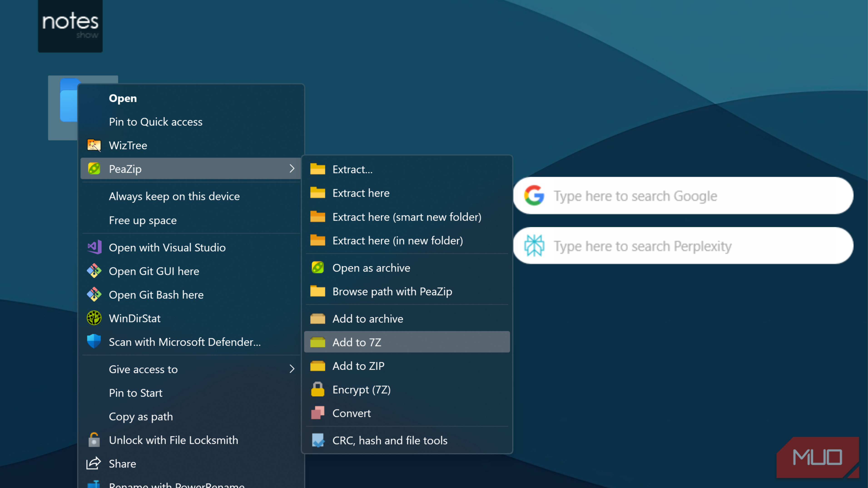Click the WinDirStat tree icon
Screen dimensions: 868x488
[94, 318]
